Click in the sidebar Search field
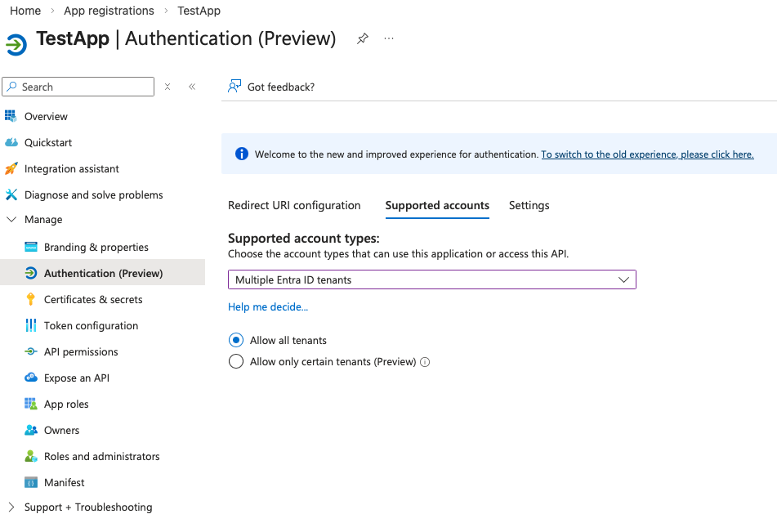The height and width of the screenshot is (532, 777). 82,87
